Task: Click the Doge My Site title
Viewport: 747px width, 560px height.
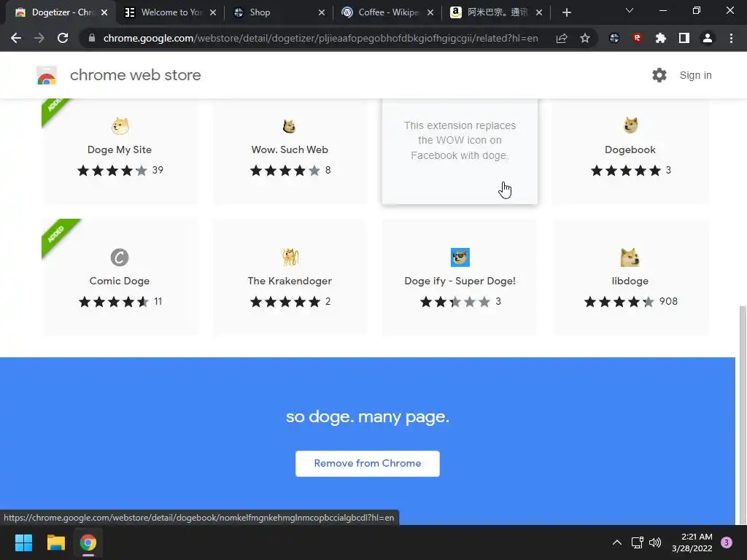Action: click(x=120, y=149)
